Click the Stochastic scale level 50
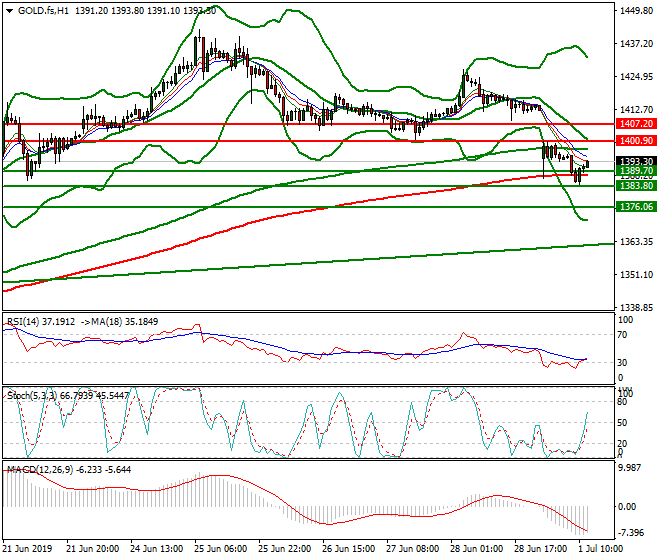The height and width of the screenshot is (560, 660). pos(622,423)
